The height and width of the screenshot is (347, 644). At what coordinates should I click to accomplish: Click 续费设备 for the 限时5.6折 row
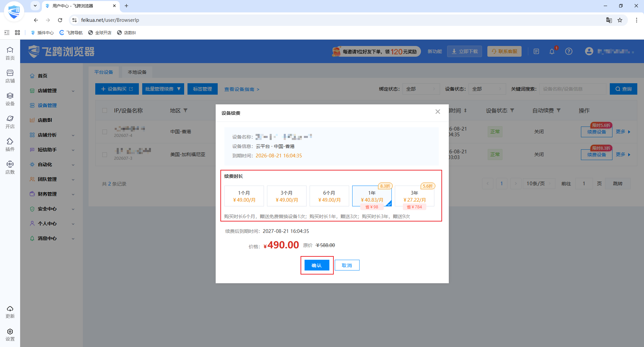pyautogui.click(x=597, y=132)
